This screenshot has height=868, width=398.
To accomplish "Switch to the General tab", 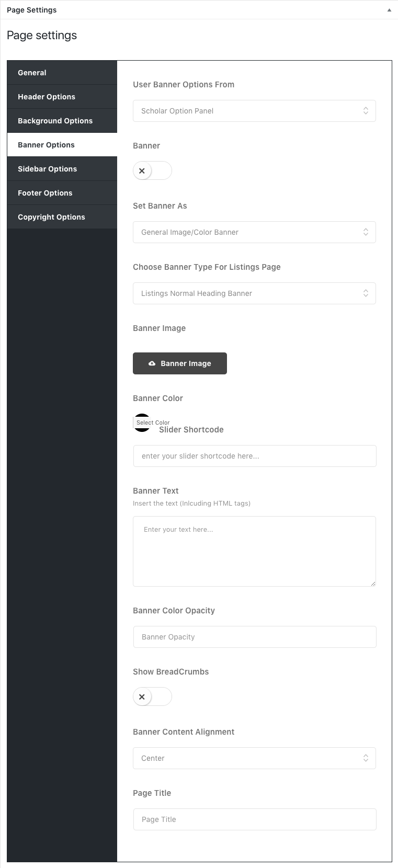I will [x=62, y=73].
